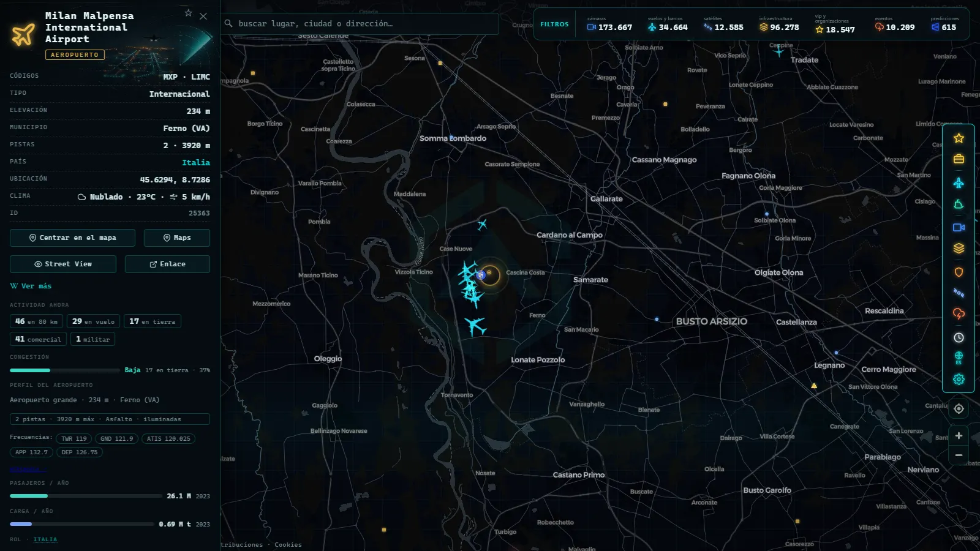
Task: Select the '1 militar' activity chip
Action: (92, 339)
